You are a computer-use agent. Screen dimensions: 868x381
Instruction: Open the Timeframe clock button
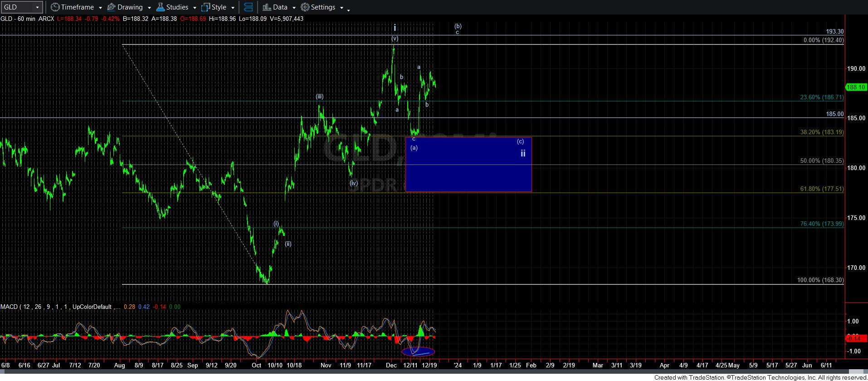[x=72, y=7]
